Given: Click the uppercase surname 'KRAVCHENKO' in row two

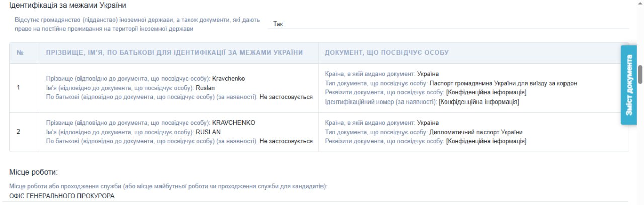Looking at the screenshot, I should click(x=233, y=123).
